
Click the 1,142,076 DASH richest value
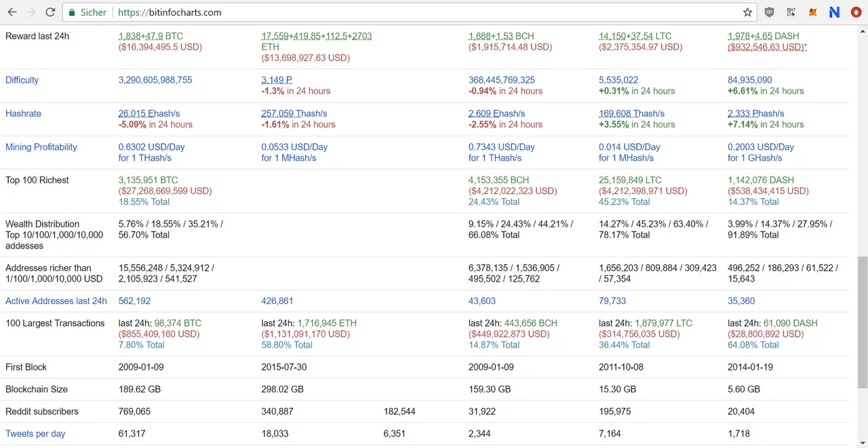pyautogui.click(x=761, y=180)
